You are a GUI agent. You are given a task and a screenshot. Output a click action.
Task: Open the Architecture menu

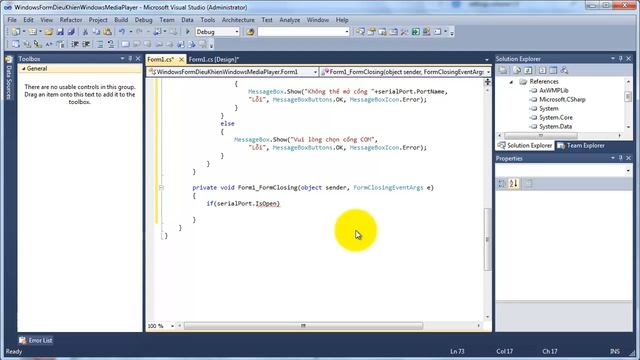tap(238, 20)
